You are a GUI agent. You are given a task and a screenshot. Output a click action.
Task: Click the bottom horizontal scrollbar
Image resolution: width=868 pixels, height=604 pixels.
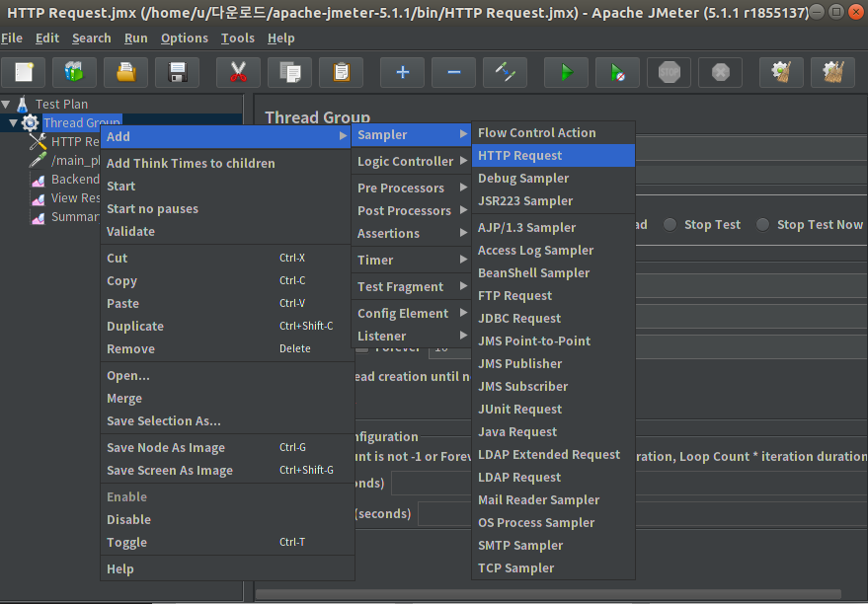tap(548, 594)
